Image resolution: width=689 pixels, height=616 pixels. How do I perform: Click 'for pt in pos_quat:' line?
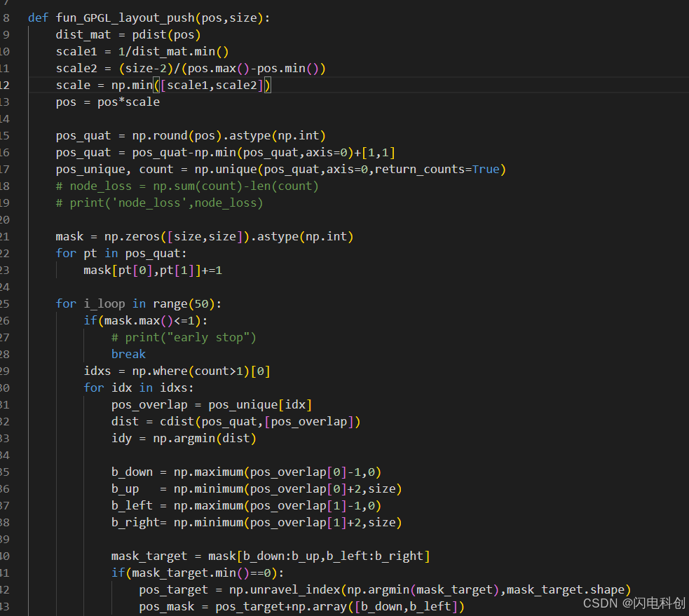coord(121,254)
